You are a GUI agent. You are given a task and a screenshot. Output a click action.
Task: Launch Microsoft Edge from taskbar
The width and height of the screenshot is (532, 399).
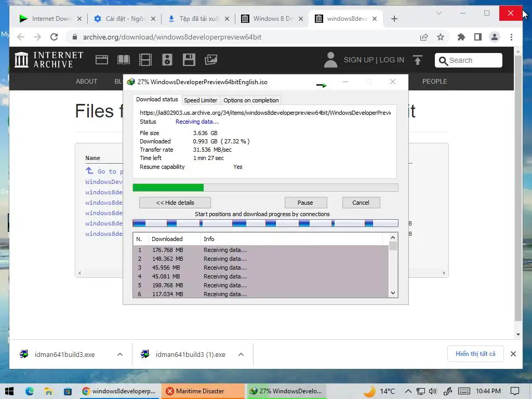[x=30, y=391]
